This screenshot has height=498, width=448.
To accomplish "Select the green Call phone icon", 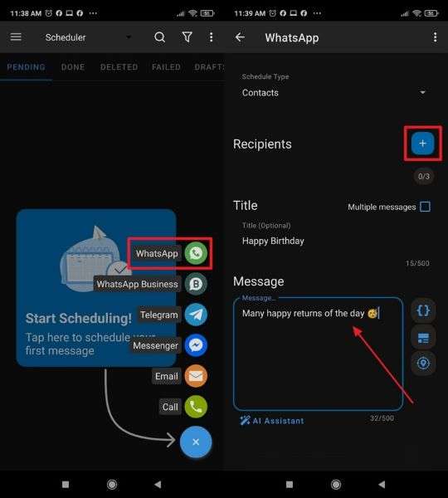I will (x=196, y=407).
